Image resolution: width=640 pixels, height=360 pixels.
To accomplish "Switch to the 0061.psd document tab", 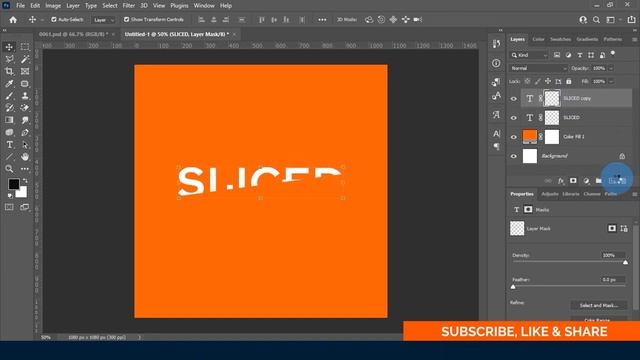I will point(73,34).
